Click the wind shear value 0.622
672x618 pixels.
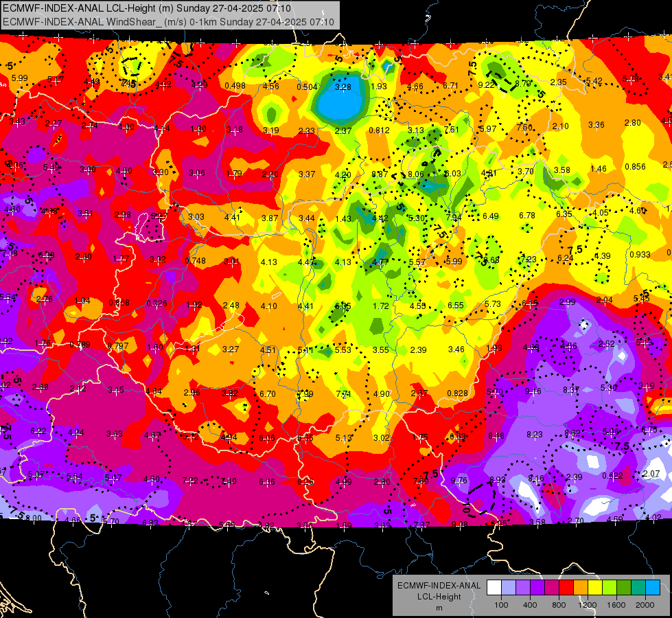(612, 475)
